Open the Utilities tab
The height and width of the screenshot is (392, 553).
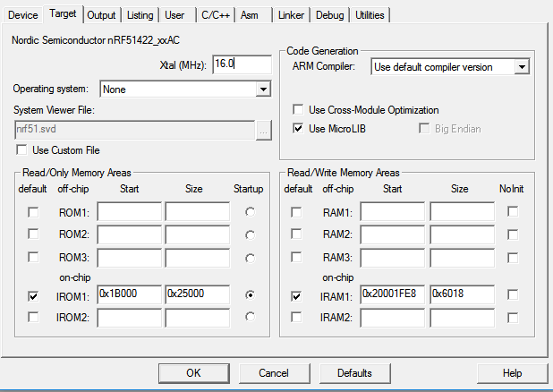point(370,15)
